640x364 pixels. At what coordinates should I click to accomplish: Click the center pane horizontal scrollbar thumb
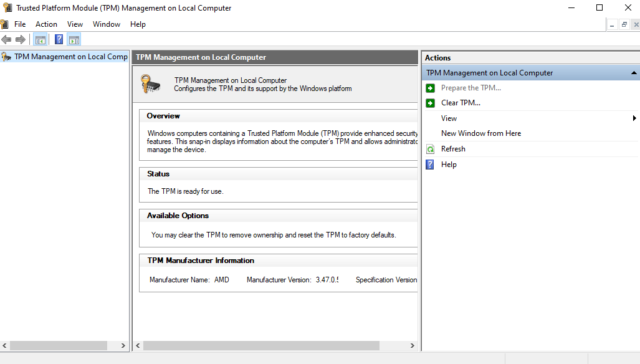tap(261, 346)
